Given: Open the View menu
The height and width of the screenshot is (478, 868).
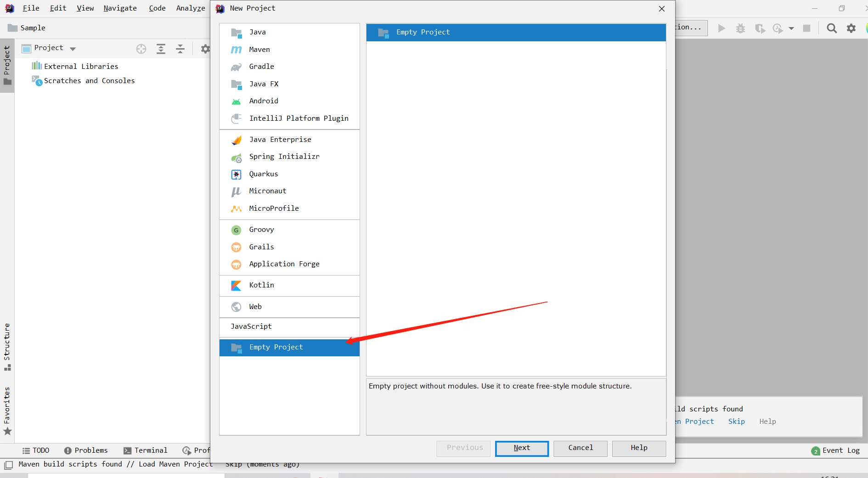Looking at the screenshot, I should coord(85,8).
